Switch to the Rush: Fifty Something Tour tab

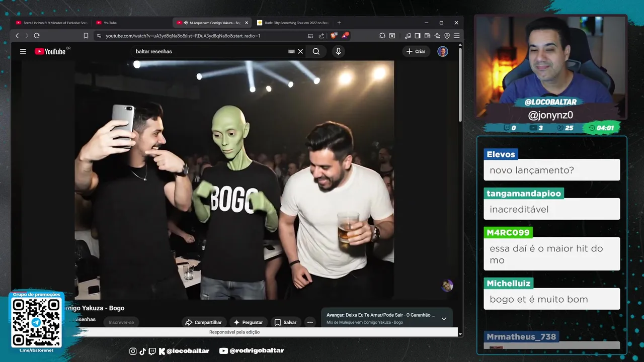tap(292, 23)
